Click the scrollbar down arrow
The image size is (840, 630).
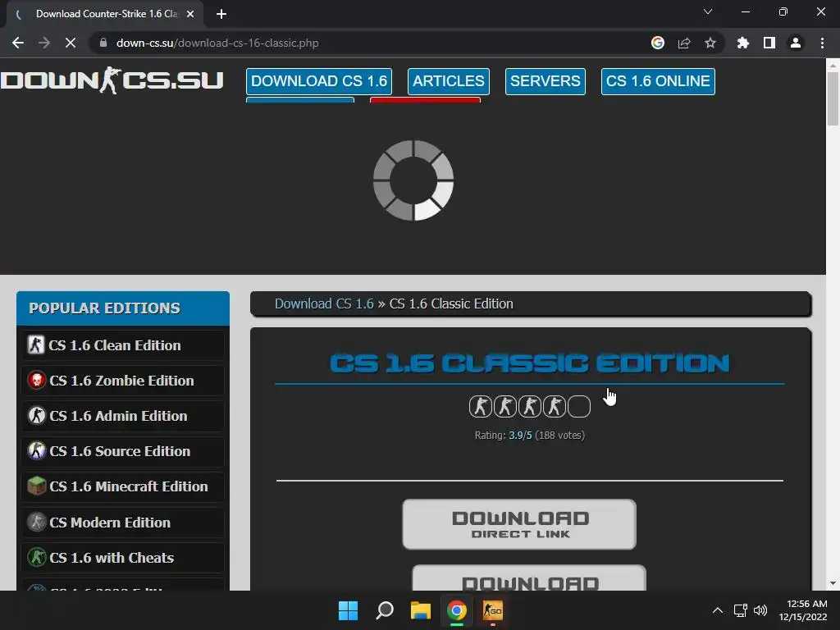(833, 583)
